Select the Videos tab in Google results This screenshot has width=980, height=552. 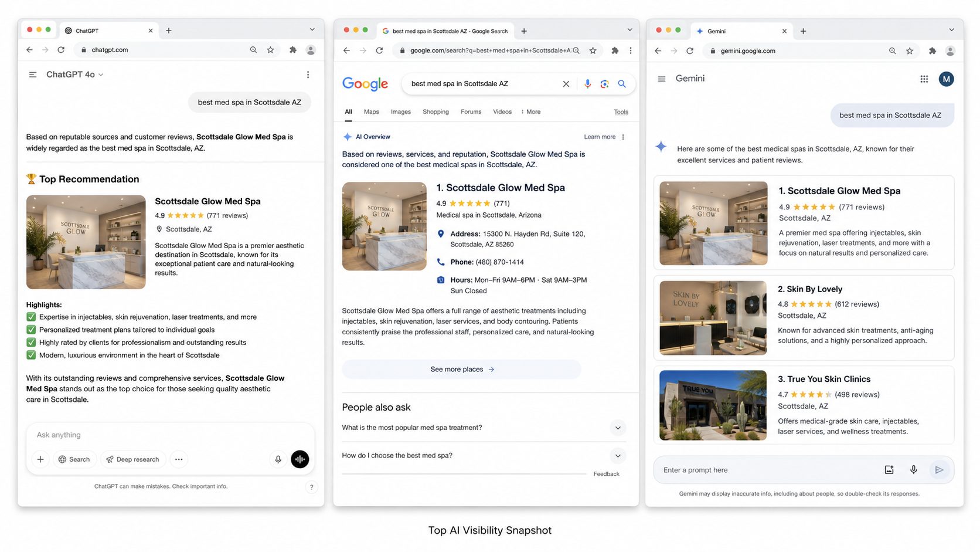(x=502, y=112)
